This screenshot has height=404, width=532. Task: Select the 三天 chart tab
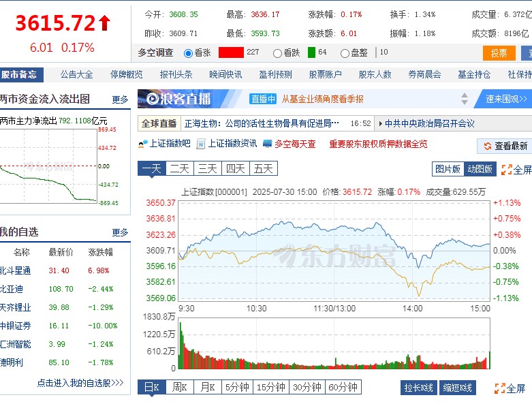207,168
